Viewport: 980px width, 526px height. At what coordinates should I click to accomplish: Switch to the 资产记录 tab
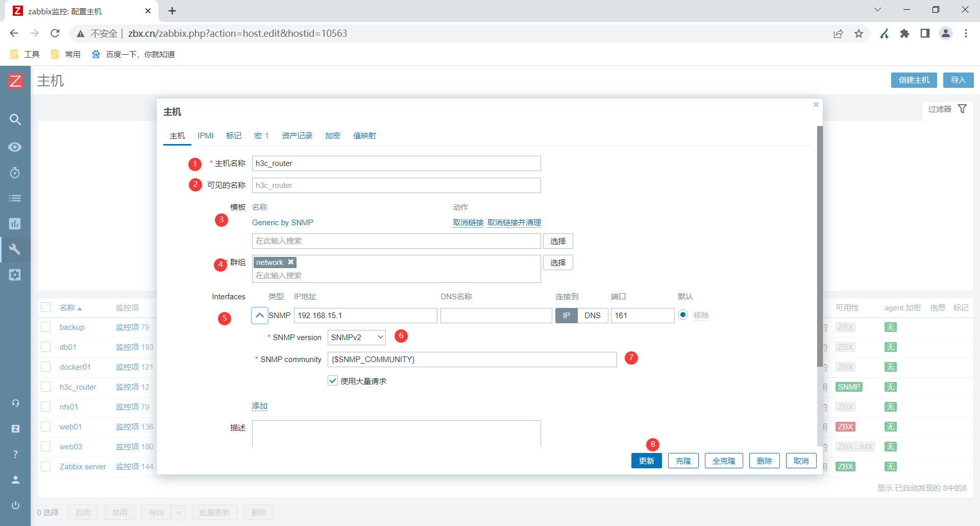point(297,136)
